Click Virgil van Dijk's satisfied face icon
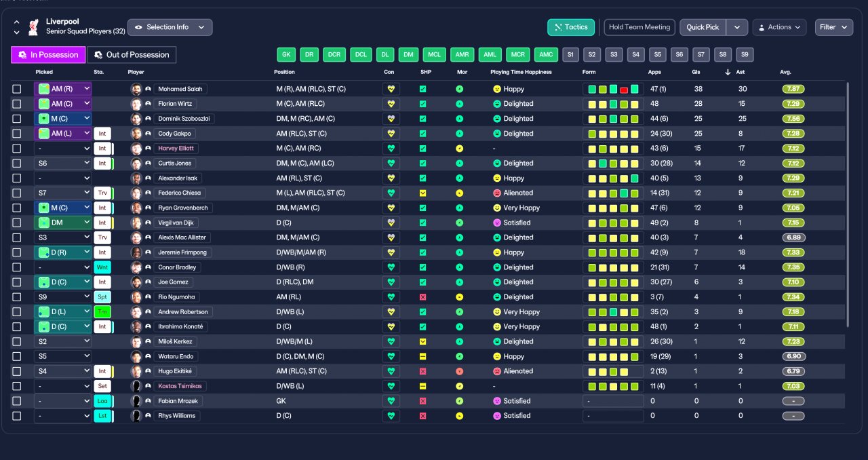Viewport: 868px width, 460px height. (496, 223)
